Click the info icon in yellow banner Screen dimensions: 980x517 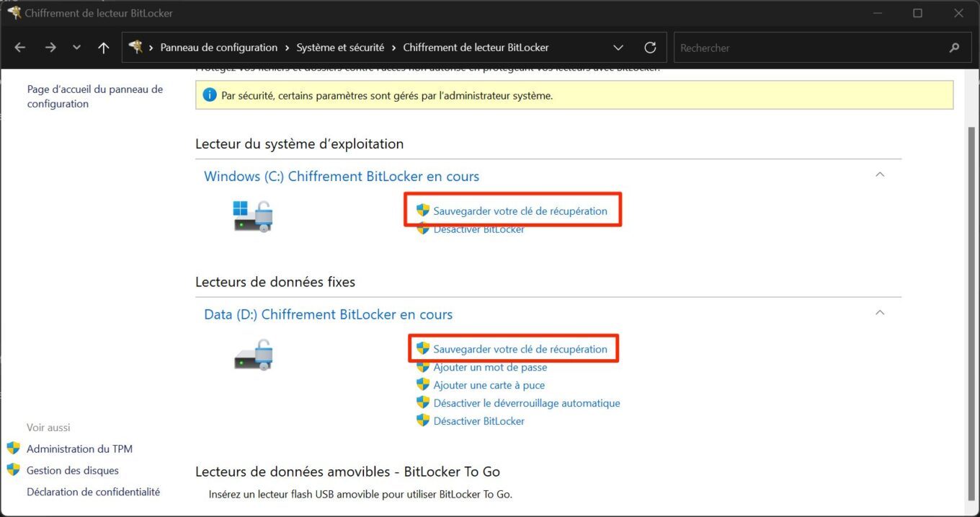pos(210,95)
